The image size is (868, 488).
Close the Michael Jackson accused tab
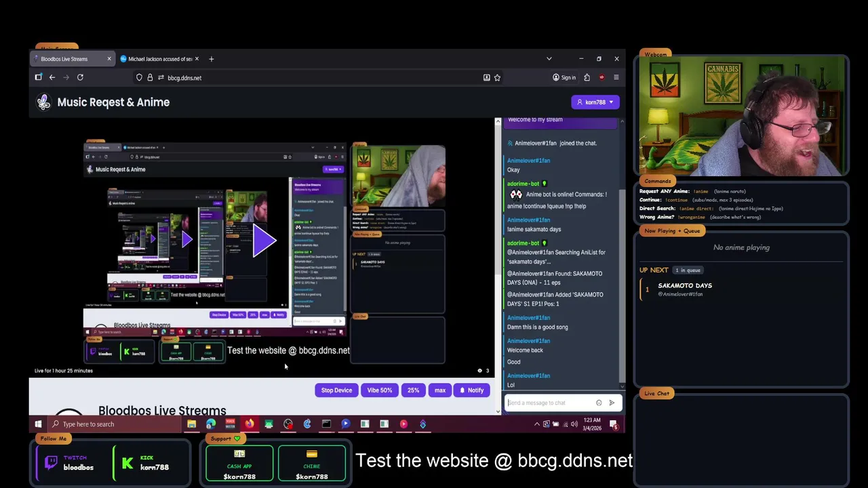[196, 59]
